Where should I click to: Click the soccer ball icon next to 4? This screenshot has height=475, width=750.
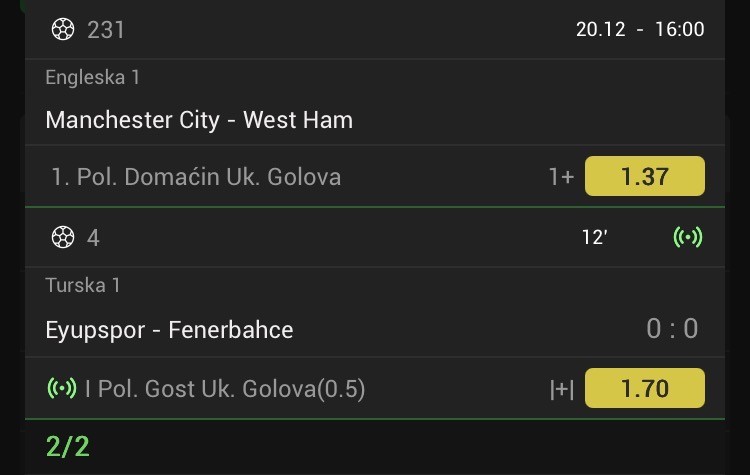tap(62, 238)
